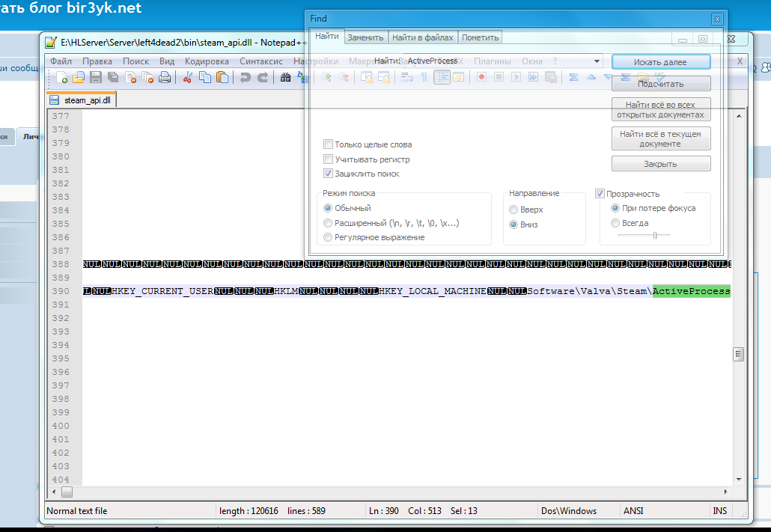771x532 pixels.
Task: Open the 'Синтаксис' menu
Action: [x=261, y=61]
